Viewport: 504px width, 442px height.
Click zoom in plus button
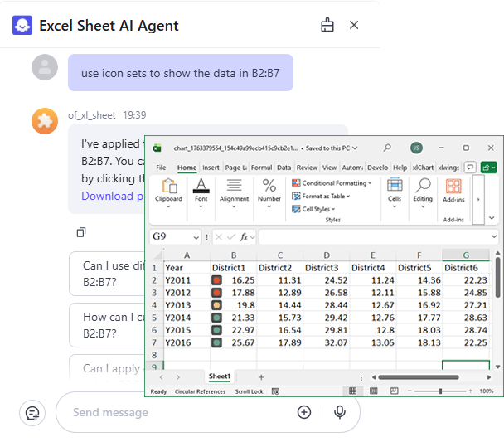click(x=470, y=391)
